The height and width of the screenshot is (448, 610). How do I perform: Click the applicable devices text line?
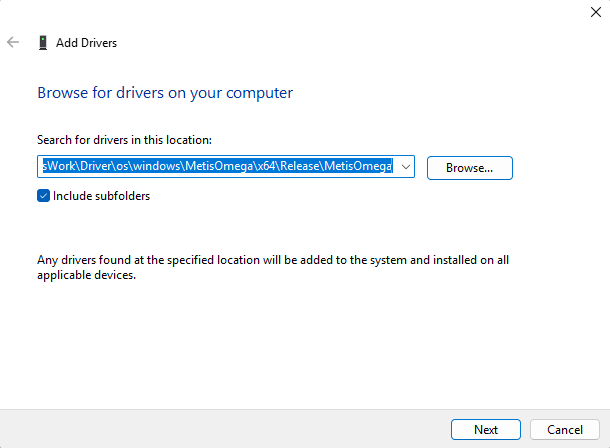coord(86,275)
